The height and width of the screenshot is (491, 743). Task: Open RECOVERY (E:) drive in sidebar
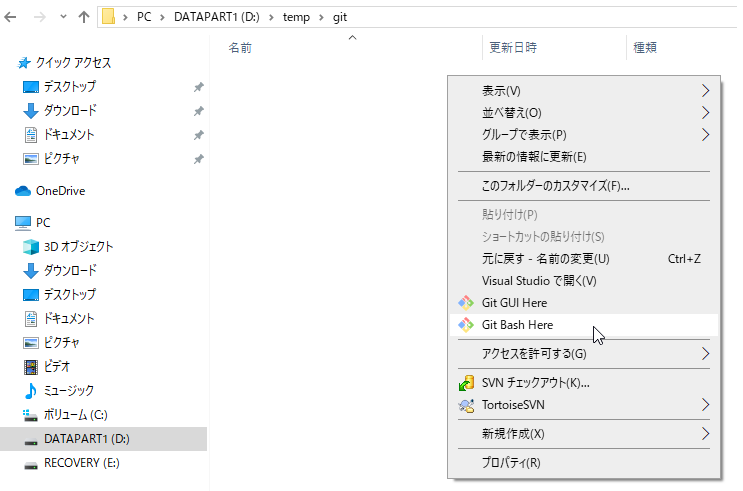(x=81, y=463)
